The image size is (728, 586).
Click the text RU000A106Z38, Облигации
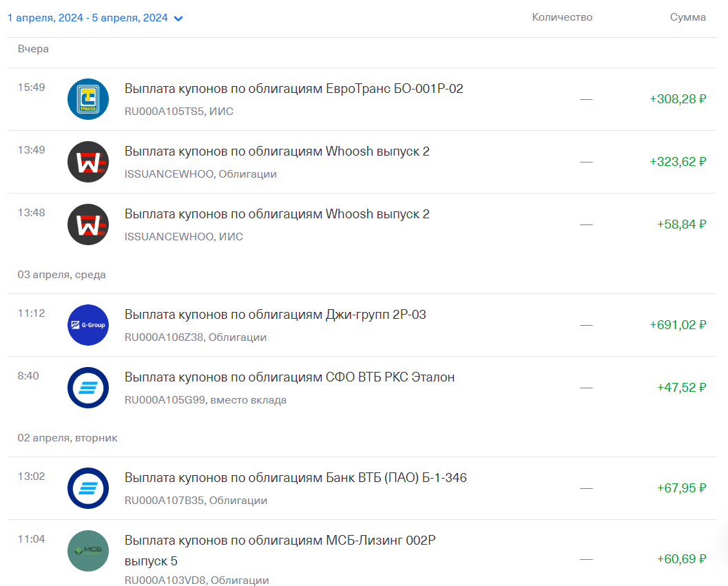point(196,337)
